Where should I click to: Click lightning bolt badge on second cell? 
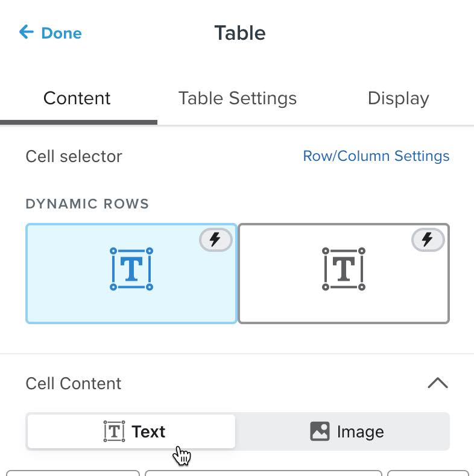coord(428,240)
